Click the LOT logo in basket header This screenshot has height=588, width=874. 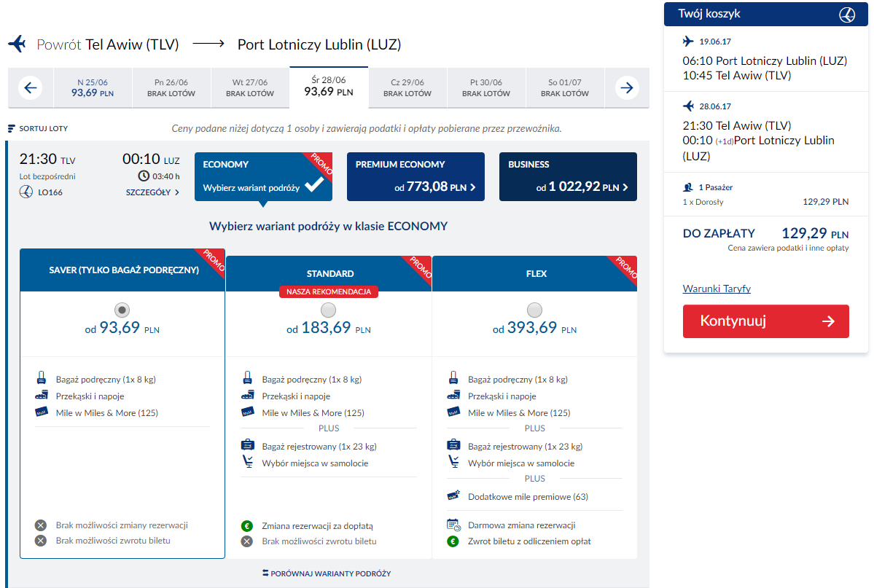pos(847,15)
